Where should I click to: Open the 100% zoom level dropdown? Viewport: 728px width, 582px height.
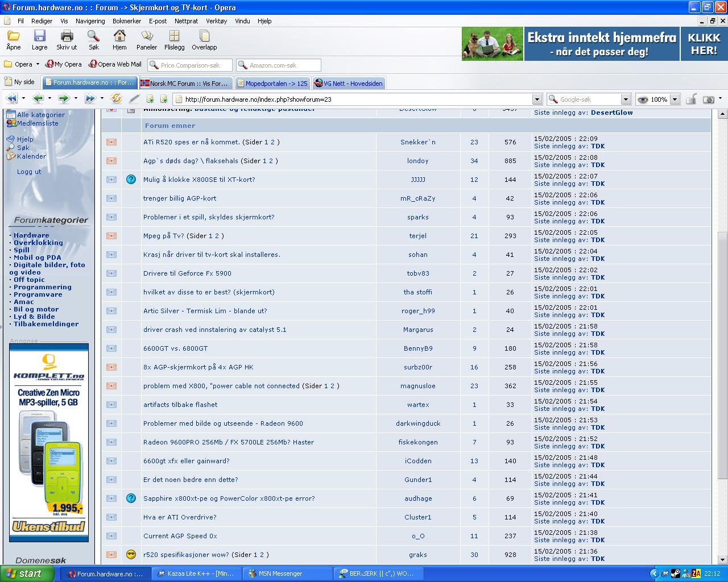pyautogui.click(x=675, y=99)
